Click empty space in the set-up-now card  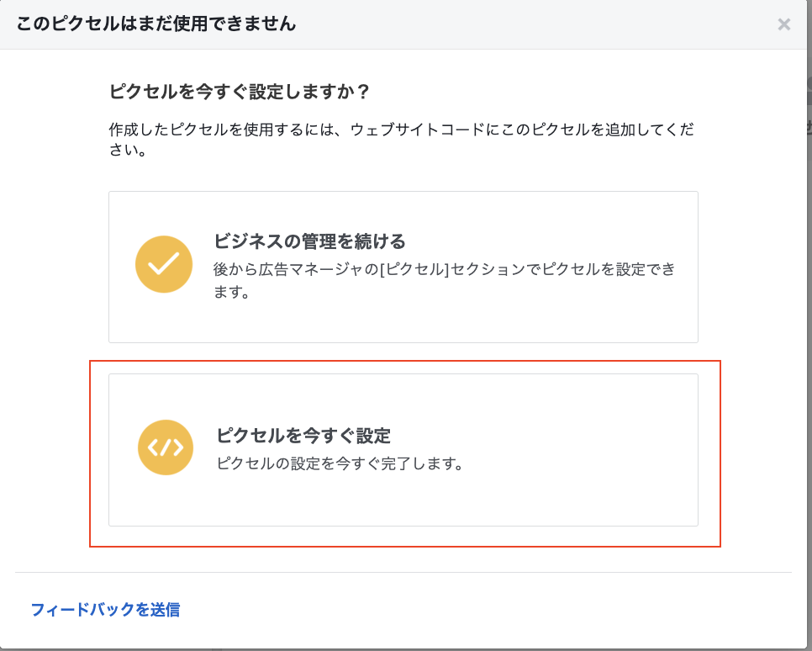[x=570, y=498]
